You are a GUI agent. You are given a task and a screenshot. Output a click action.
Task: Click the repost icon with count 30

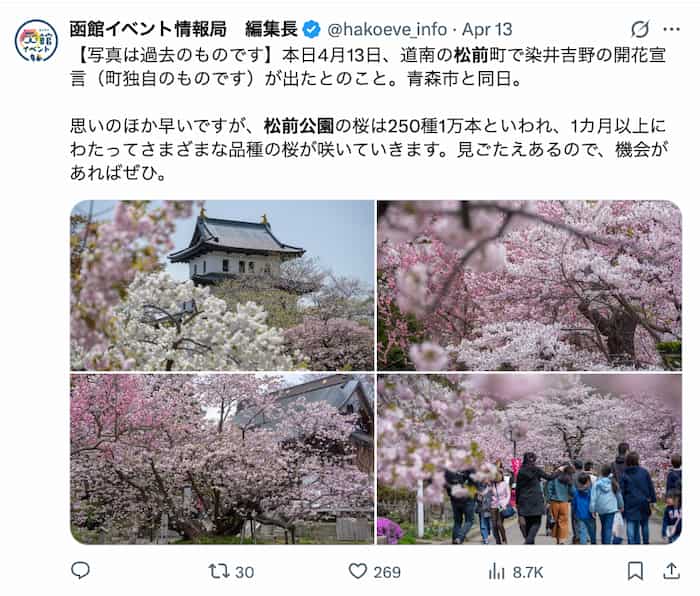pos(231,571)
